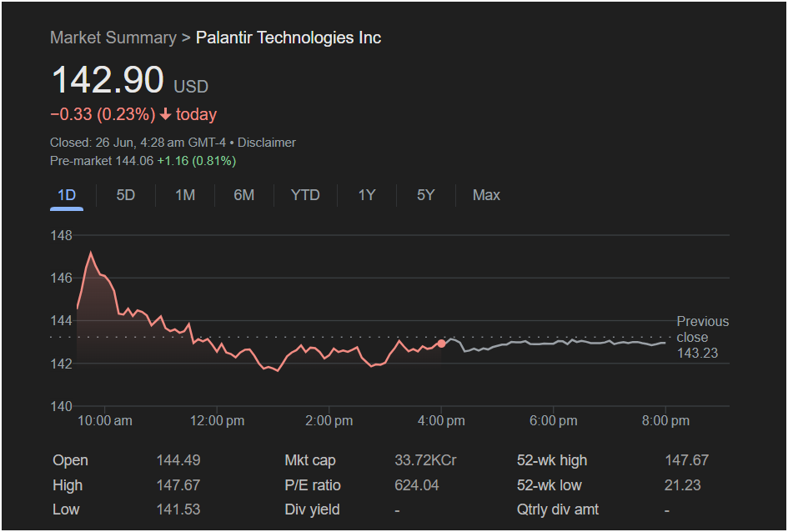This screenshot has height=532, width=788.
Task: Open the Disclaimer link
Action: click(266, 143)
